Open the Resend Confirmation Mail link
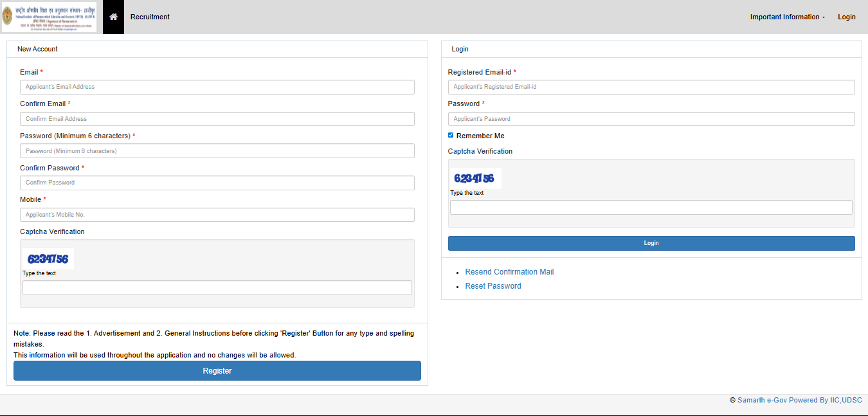 pos(509,272)
